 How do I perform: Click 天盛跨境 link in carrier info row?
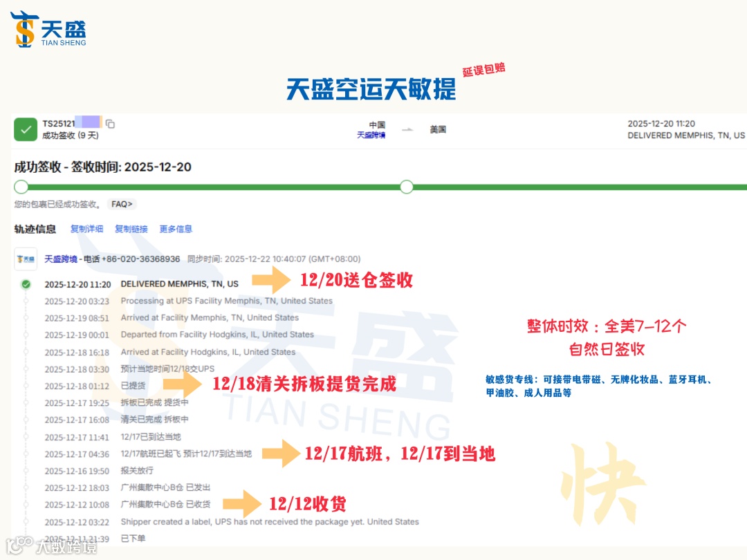click(60, 259)
